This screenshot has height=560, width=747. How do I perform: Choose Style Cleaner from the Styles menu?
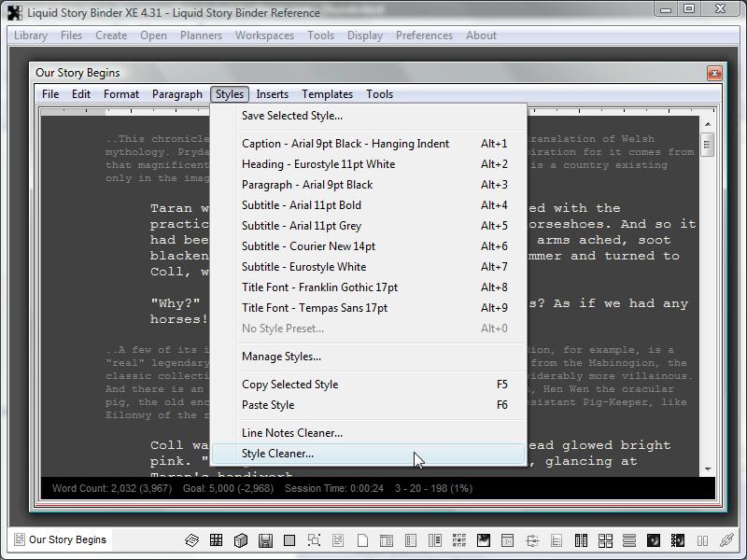click(x=277, y=454)
